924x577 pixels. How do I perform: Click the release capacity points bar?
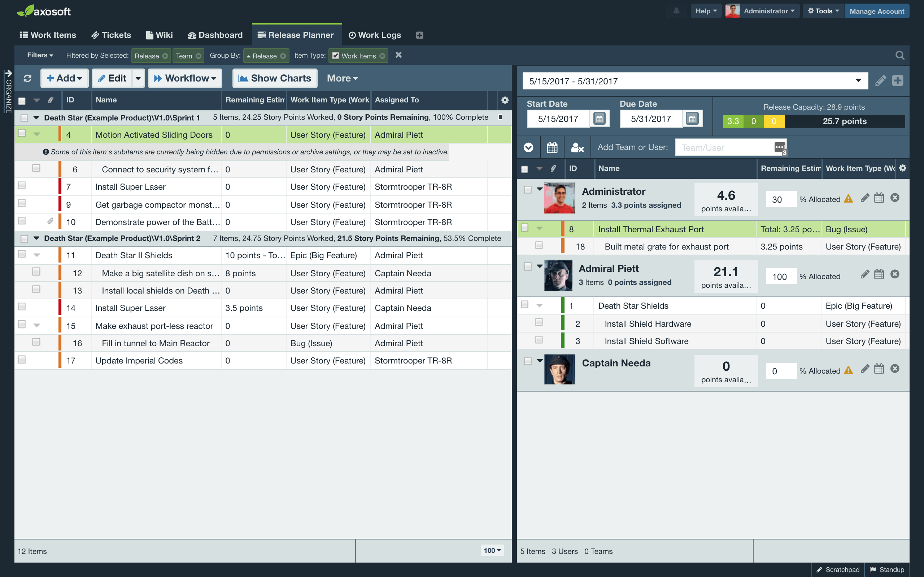click(814, 122)
